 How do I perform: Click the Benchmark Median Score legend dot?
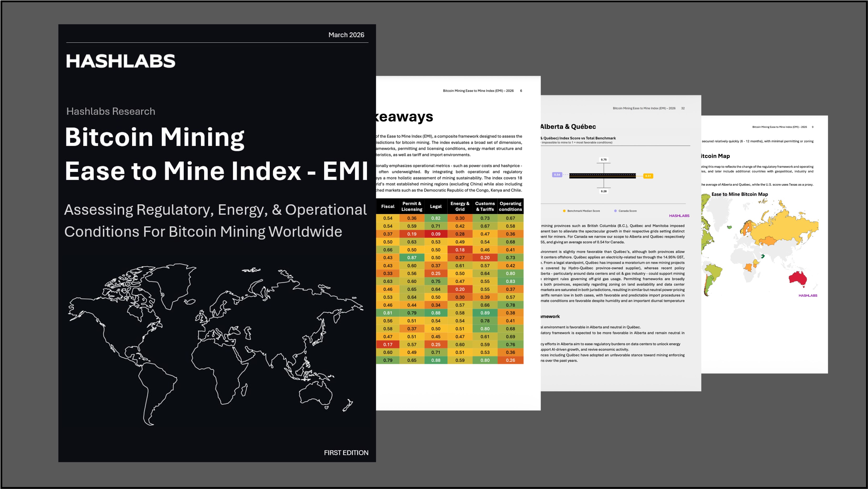coord(564,211)
